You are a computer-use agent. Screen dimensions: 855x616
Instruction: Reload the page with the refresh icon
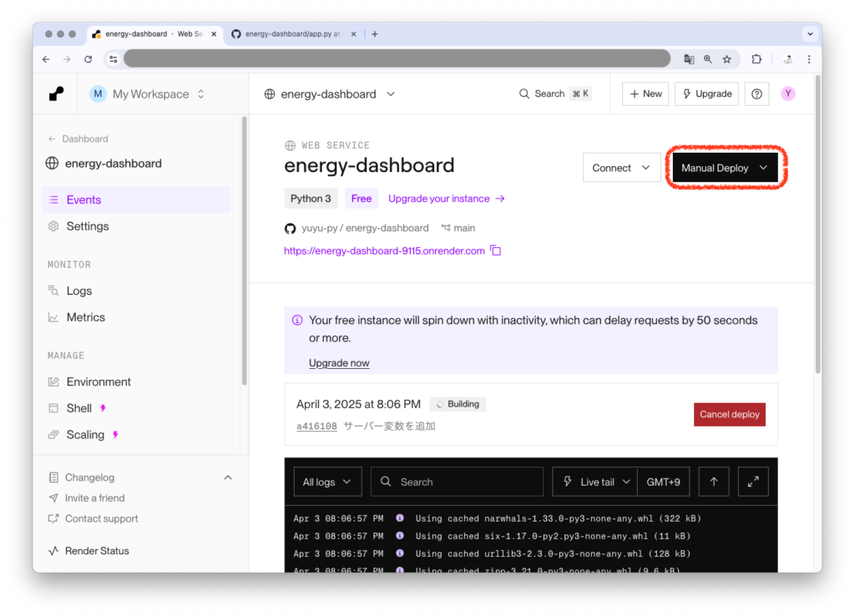pos(88,59)
